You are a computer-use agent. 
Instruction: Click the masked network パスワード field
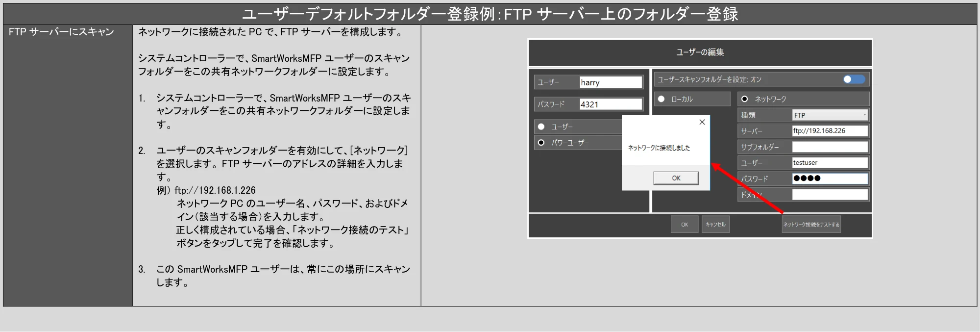[830, 179]
